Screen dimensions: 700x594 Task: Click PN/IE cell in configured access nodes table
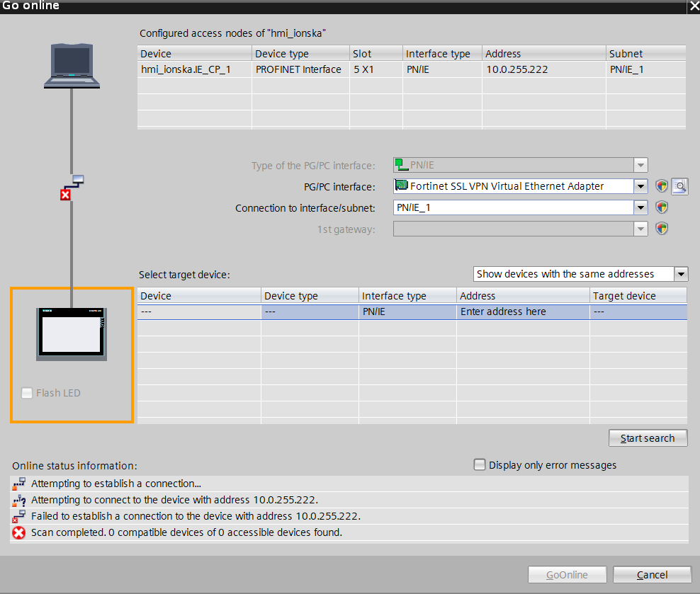pos(442,69)
